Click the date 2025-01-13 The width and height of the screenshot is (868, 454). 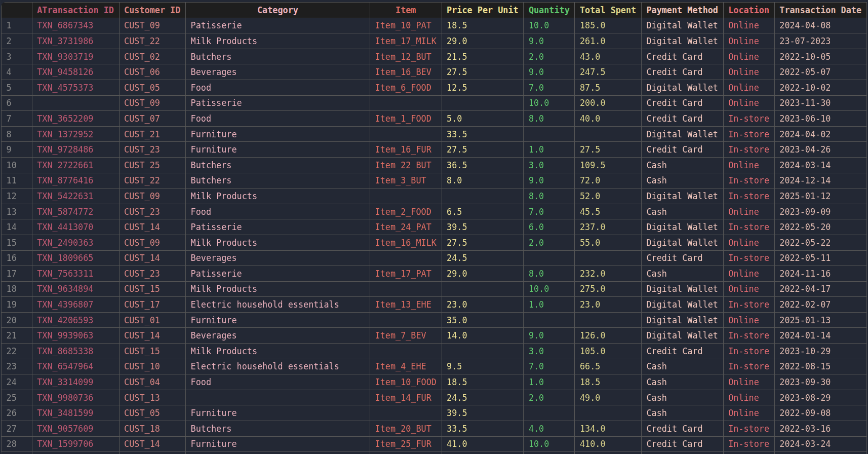[820, 320]
